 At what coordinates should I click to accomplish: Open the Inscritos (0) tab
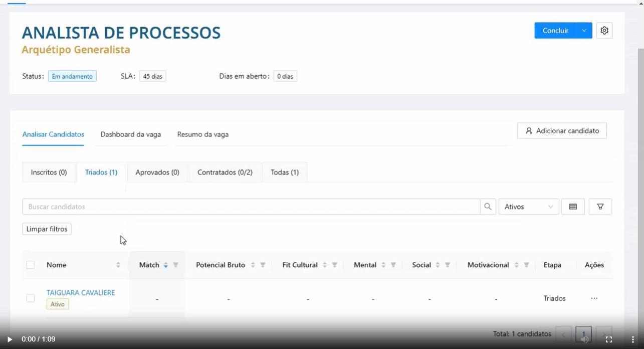(x=49, y=172)
